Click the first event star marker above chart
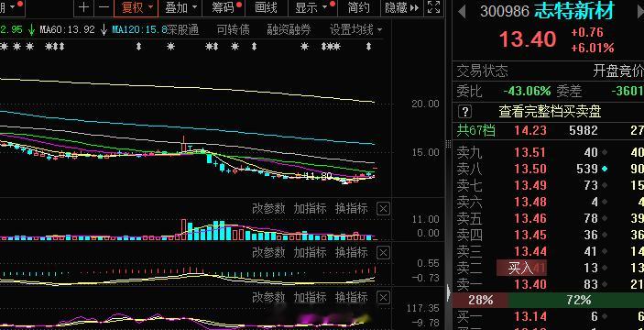 4,47
